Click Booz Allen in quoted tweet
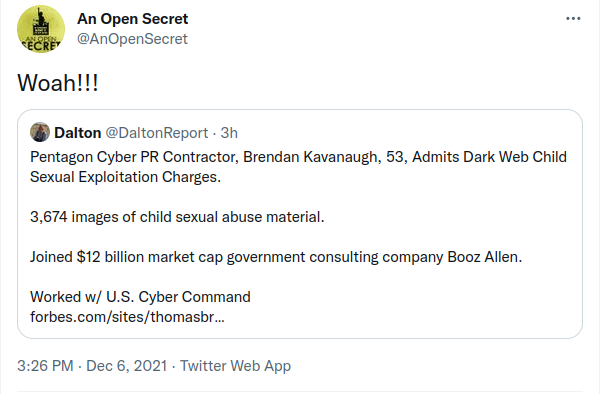 pyautogui.click(x=484, y=257)
